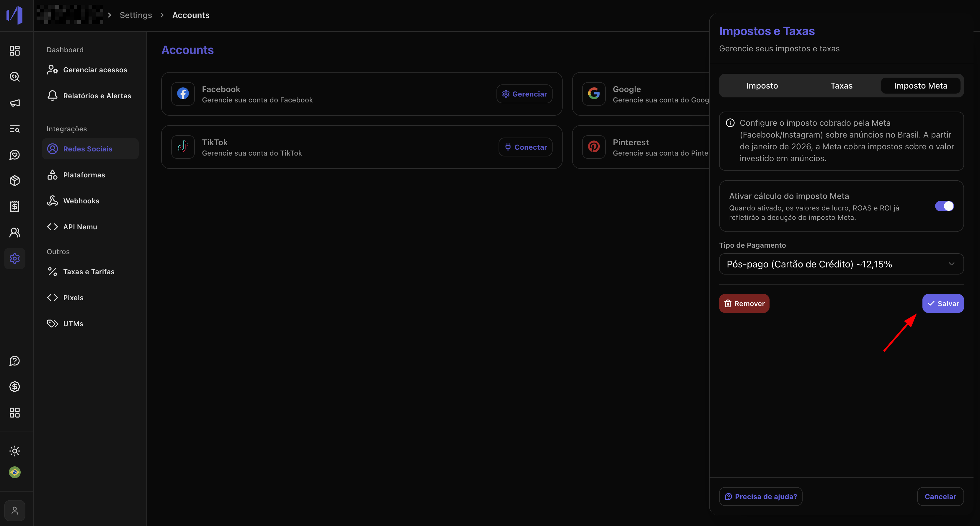Click Gerenciar on Facebook card
The image size is (980, 526).
(524, 94)
